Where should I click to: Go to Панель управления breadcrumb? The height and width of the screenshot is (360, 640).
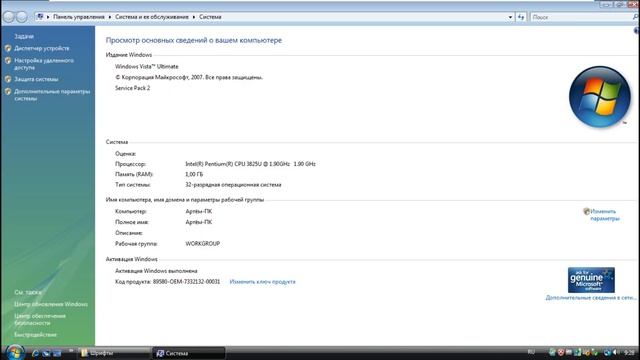coord(79,17)
